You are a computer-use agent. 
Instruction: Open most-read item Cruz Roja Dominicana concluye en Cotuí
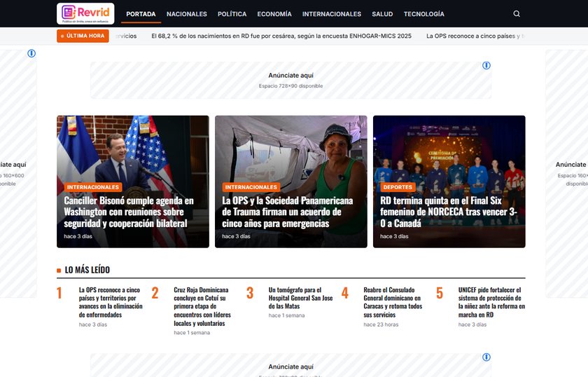pos(202,306)
